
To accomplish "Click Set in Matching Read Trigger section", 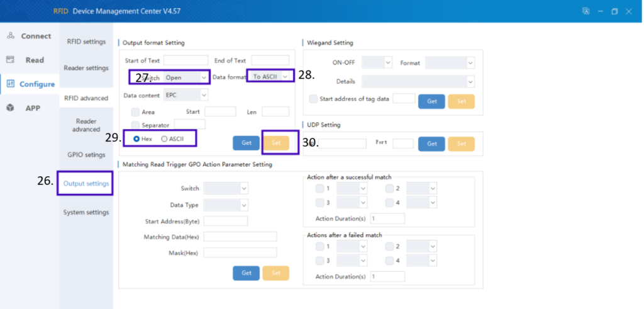I will [276, 273].
